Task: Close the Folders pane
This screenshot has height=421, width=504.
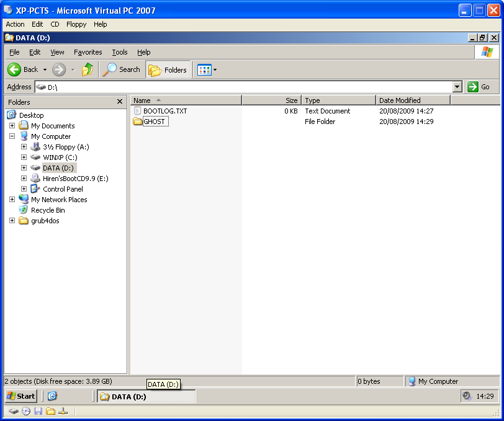Action: tap(120, 102)
